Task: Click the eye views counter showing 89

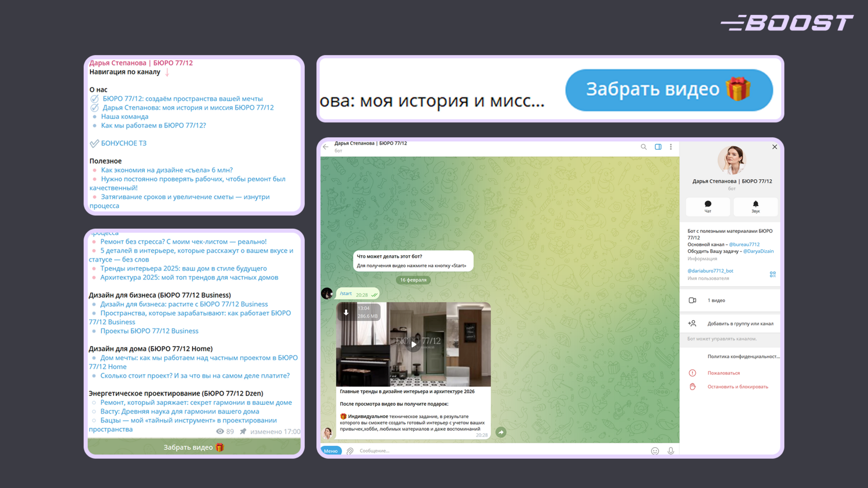Action: 225,432
